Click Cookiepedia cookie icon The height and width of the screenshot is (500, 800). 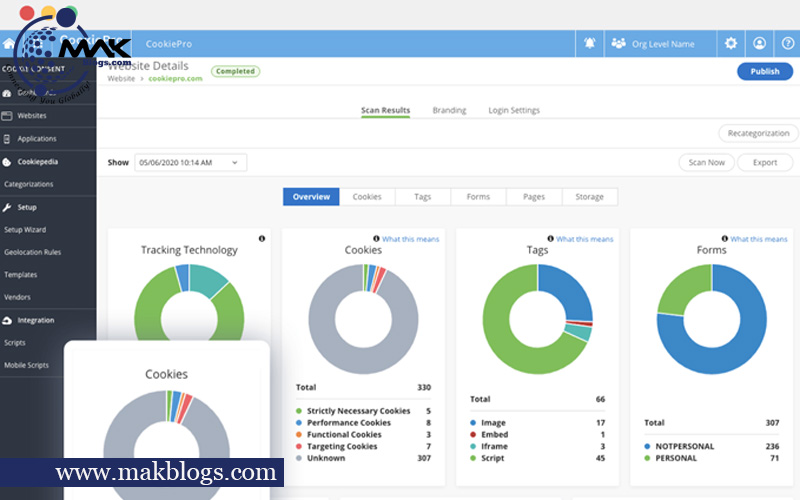click(x=7, y=162)
